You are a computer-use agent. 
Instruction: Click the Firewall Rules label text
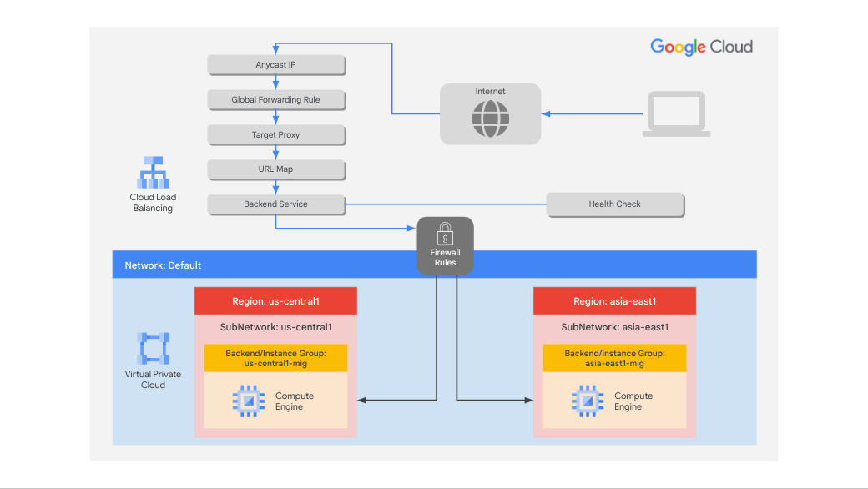[445, 257]
